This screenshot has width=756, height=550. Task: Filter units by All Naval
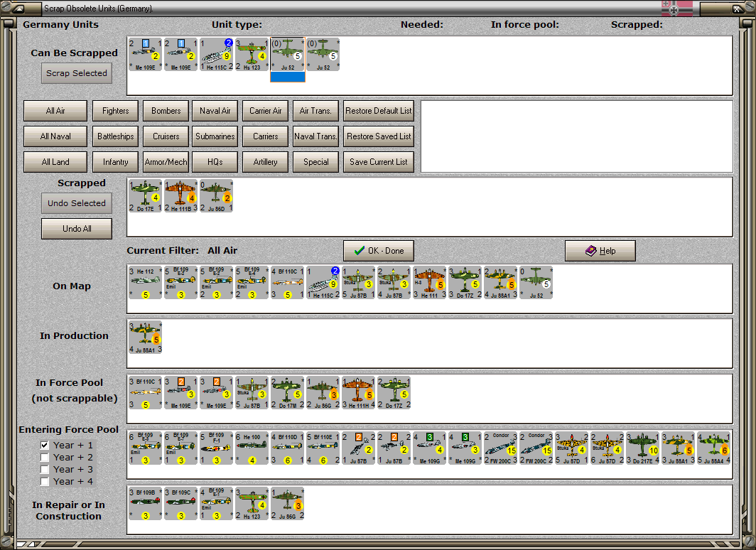(x=55, y=136)
